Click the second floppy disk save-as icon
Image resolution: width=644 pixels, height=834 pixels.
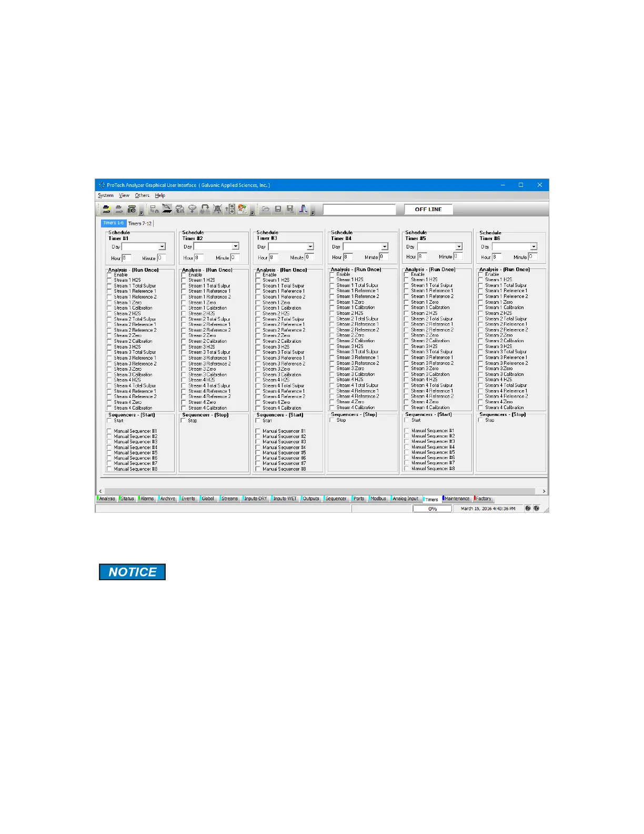pos(290,210)
